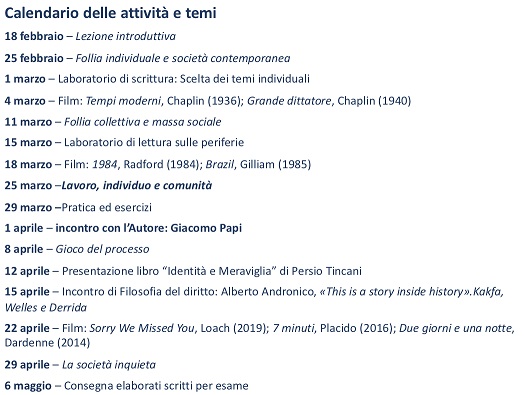Select the 29 aprile La società inquieta entry
Screen dimensions: 525x395
point(80,365)
